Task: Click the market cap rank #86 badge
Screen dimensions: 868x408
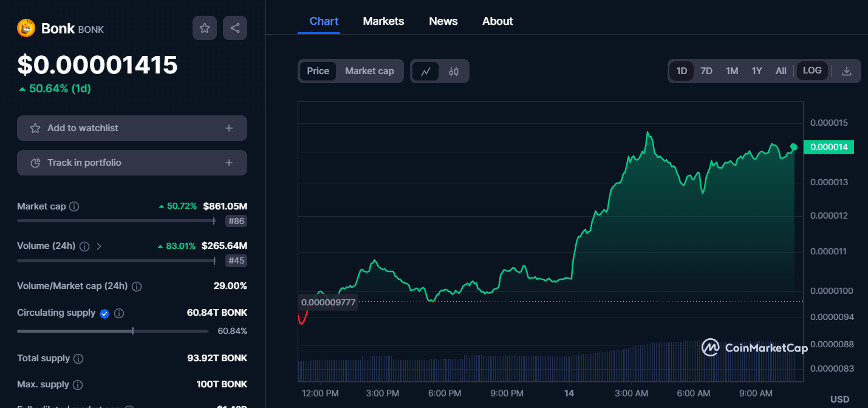Action: [x=236, y=221]
